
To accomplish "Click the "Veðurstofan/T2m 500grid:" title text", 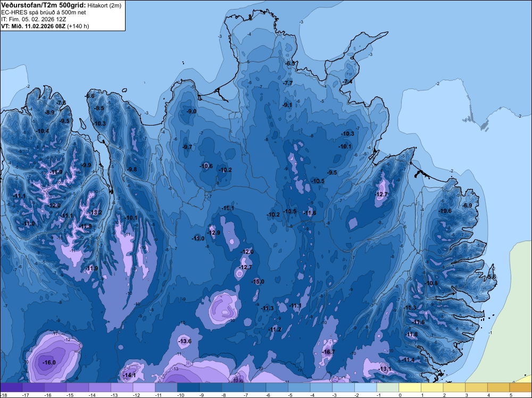I will (44, 5).
